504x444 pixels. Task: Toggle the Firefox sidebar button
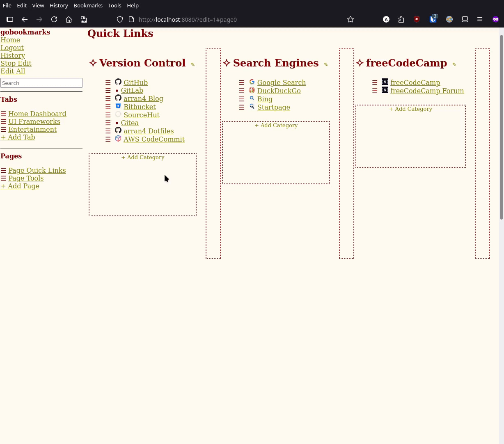pyautogui.click(x=10, y=19)
